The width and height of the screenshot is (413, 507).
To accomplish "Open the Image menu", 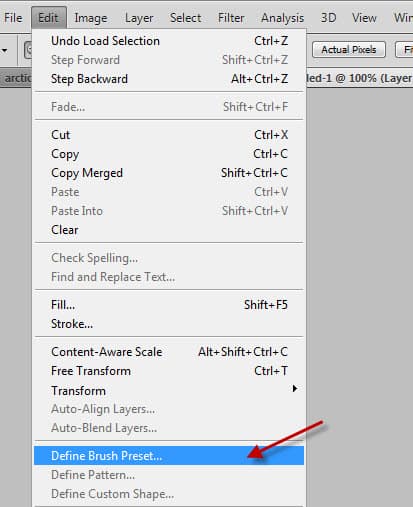I will click(91, 18).
